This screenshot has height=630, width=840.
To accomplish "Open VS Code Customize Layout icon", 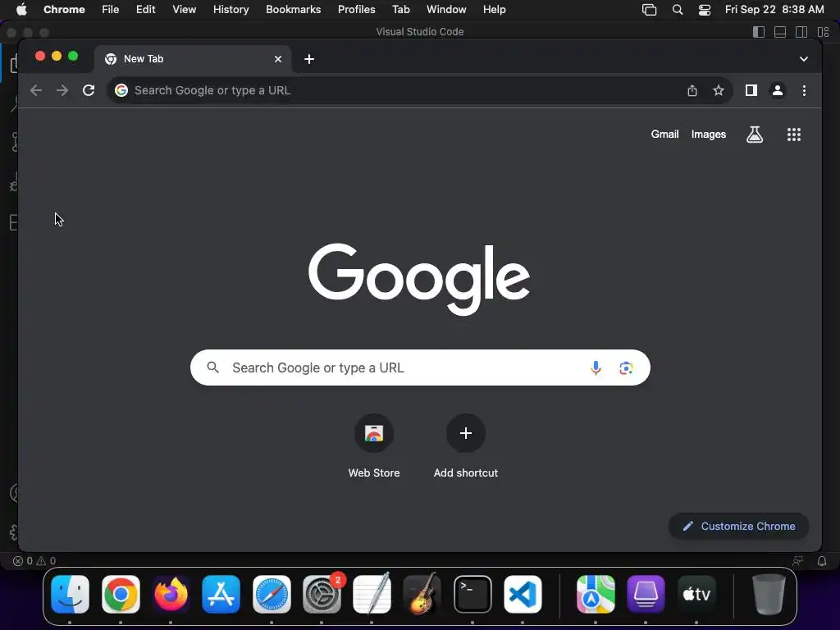I will [x=824, y=32].
